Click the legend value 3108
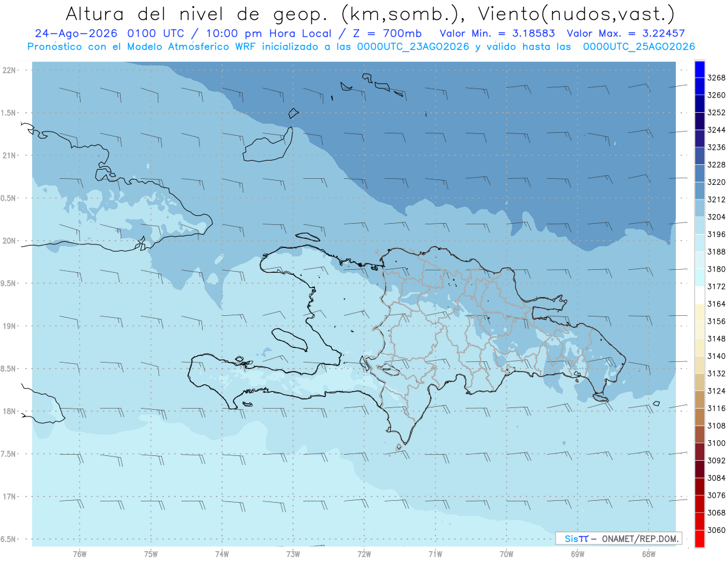Screen dimensions: 728x562 (716, 426)
